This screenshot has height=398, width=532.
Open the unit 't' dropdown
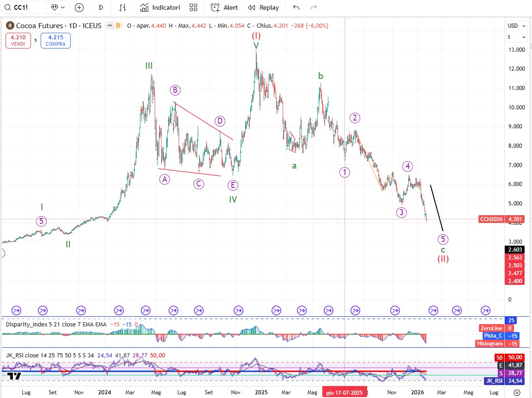[516, 37]
